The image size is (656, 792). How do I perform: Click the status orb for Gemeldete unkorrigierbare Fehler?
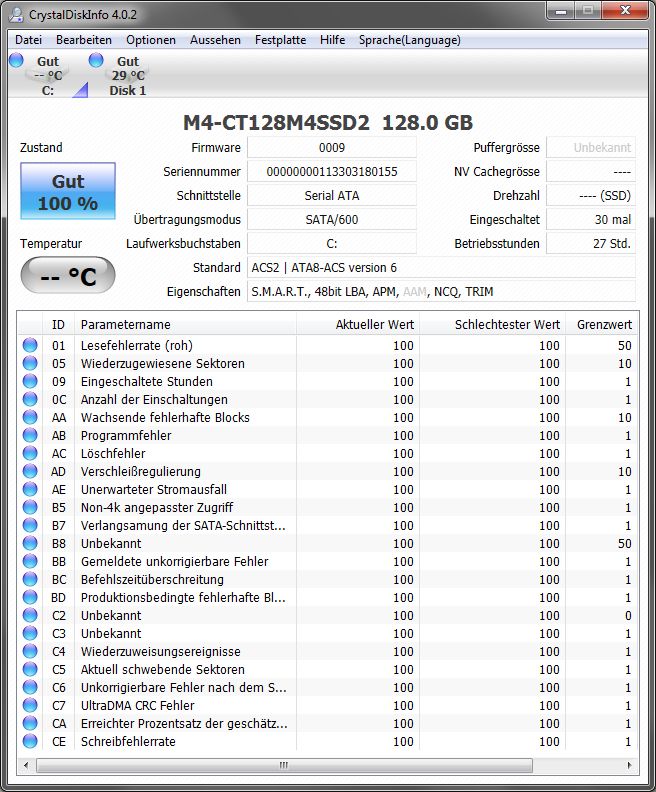30,561
